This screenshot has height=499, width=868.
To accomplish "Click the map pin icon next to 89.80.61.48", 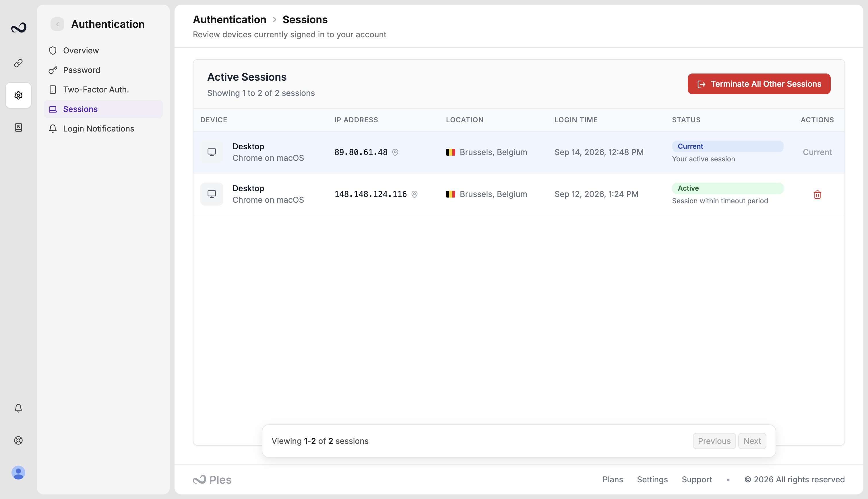I will (395, 152).
